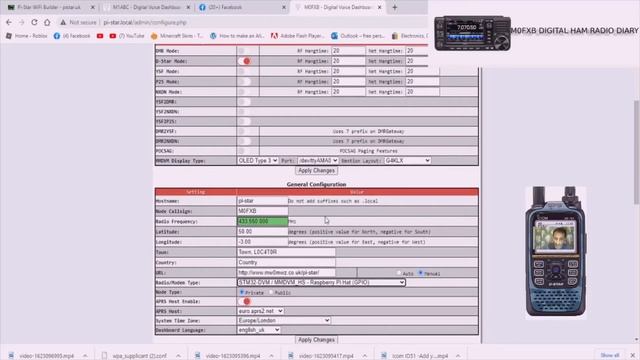Screen dimensions: 640x360
Task: Click the green Radio Frequency field
Action: pos(262,221)
